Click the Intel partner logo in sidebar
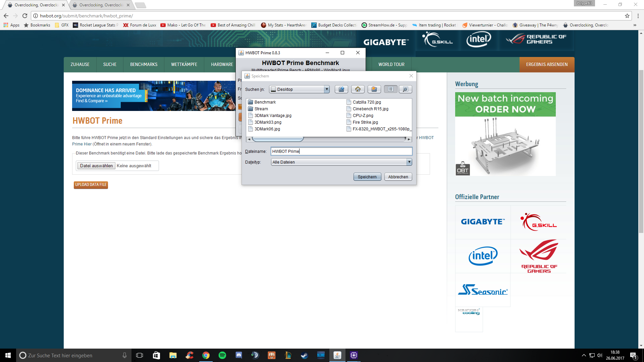 coord(483,256)
